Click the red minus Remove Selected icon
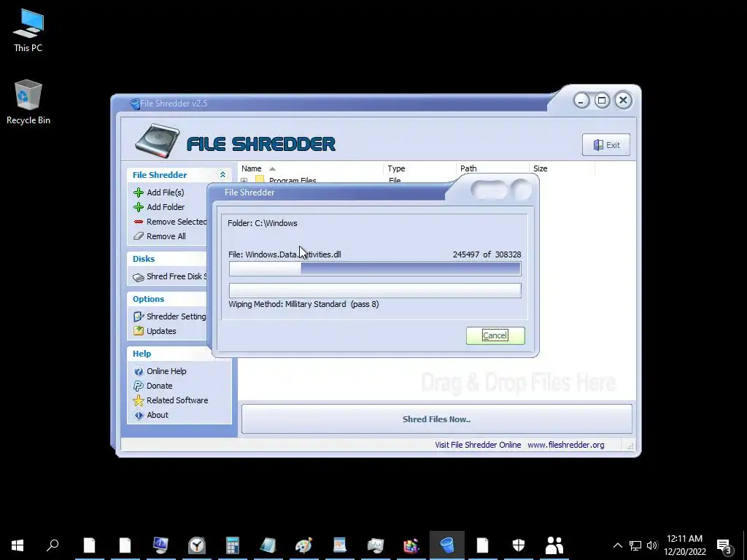This screenshot has width=747, height=560. tap(139, 222)
